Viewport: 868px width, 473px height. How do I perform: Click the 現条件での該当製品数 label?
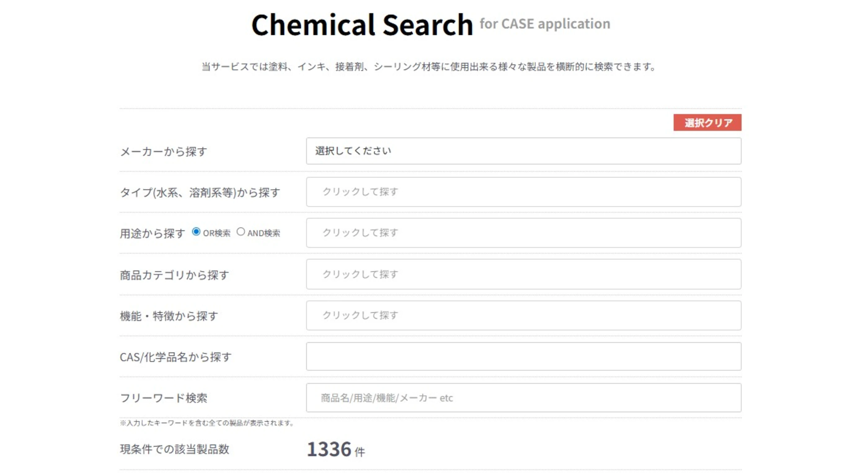(175, 449)
